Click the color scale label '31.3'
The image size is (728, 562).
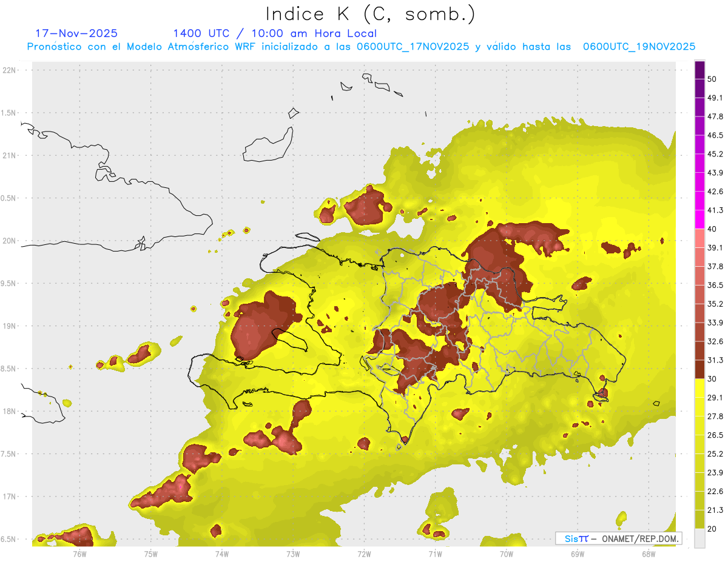(715, 360)
